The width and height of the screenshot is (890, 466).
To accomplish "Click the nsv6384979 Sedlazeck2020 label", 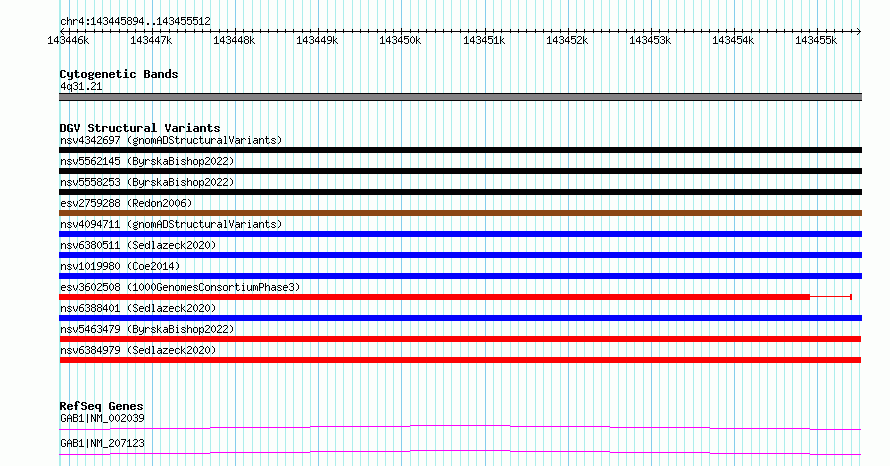I will (138, 350).
